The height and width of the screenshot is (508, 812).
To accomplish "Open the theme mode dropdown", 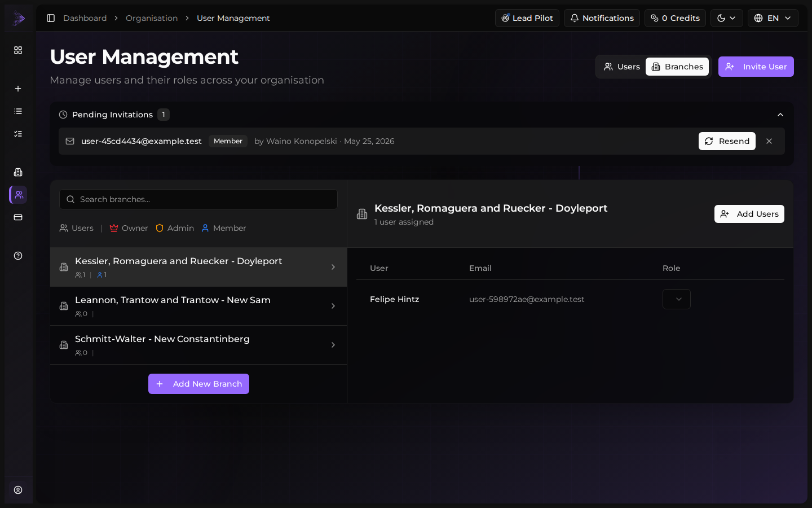I will 727,18.
